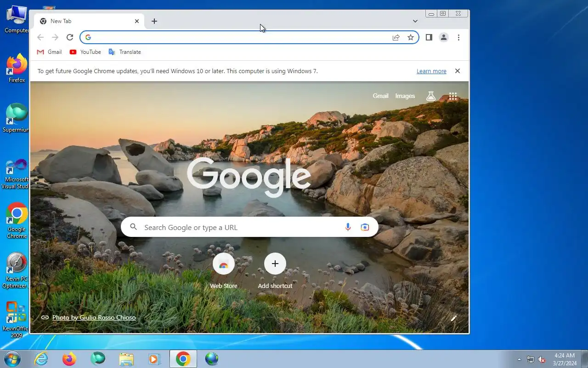Click the forward navigation arrow
Image resolution: width=588 pixels, height=368 pixels.
point(55,37)
